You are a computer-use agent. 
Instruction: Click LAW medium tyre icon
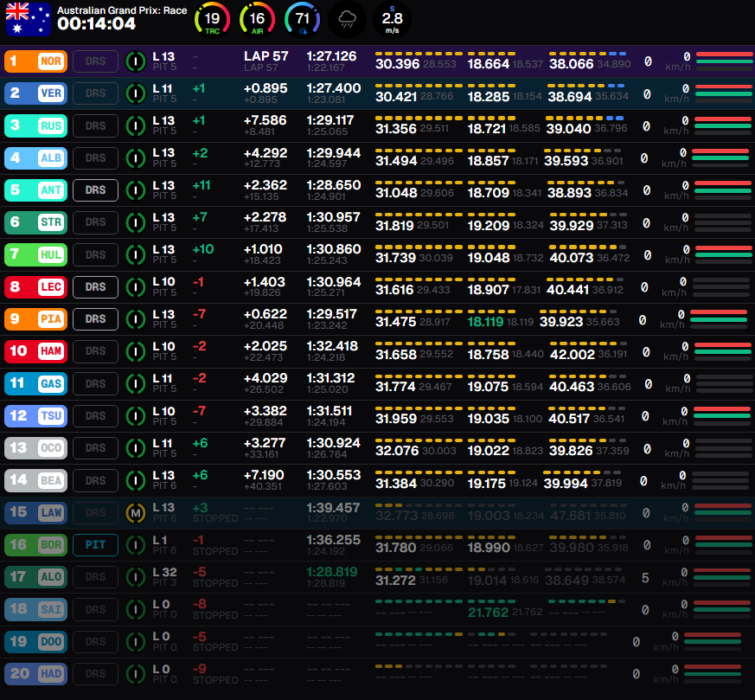135,513
